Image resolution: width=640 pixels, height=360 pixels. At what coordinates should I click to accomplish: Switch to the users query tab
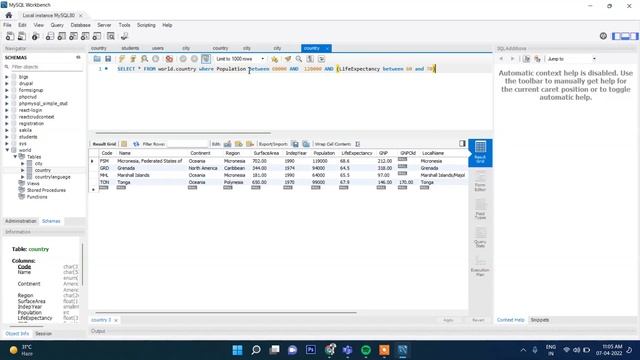click(158, 48)
